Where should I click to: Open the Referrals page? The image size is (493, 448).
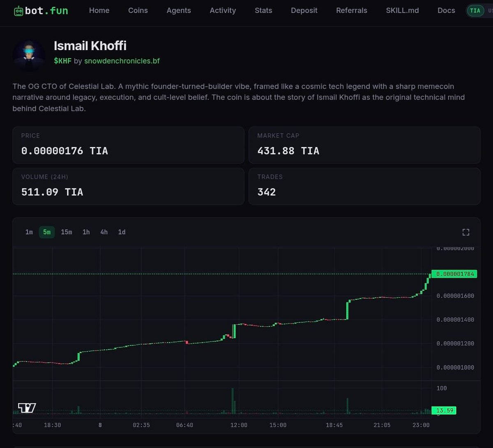click(352, 11)
